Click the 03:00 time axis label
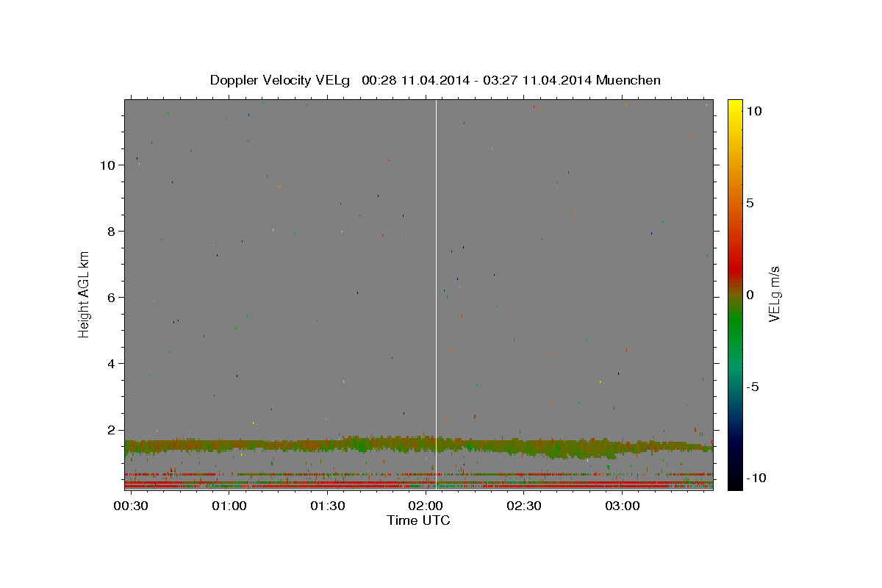The height and width of the screenshot is (588, 882). [623, 506]
